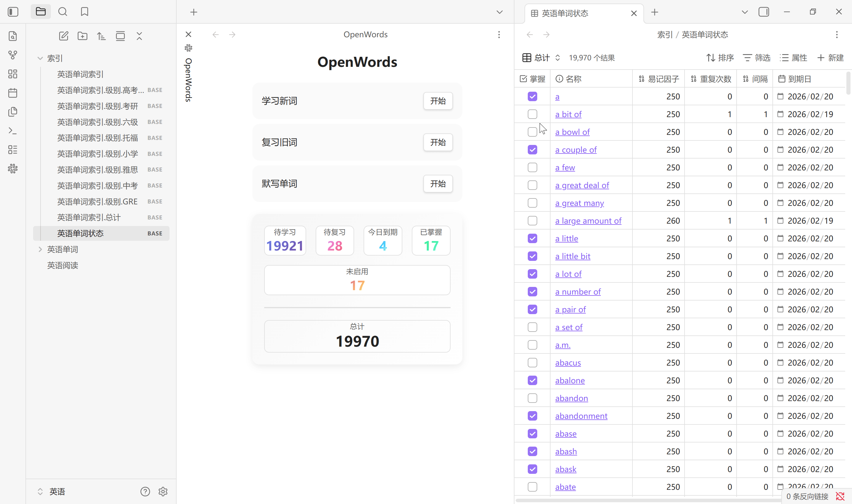Check the mastered box for 'a bit of'
The height and width of the screenshot is (504, 852).
click(532, 114)
